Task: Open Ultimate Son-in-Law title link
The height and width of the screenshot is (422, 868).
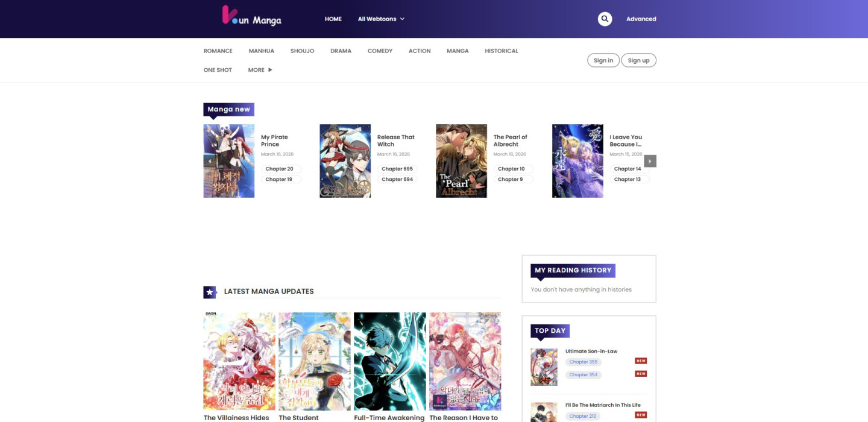Action: pyautogui.click(x=591, y=351)
